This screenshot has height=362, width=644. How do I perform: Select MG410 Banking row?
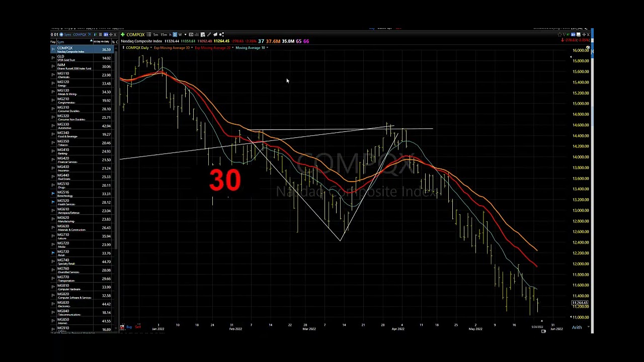pos(81,151)
